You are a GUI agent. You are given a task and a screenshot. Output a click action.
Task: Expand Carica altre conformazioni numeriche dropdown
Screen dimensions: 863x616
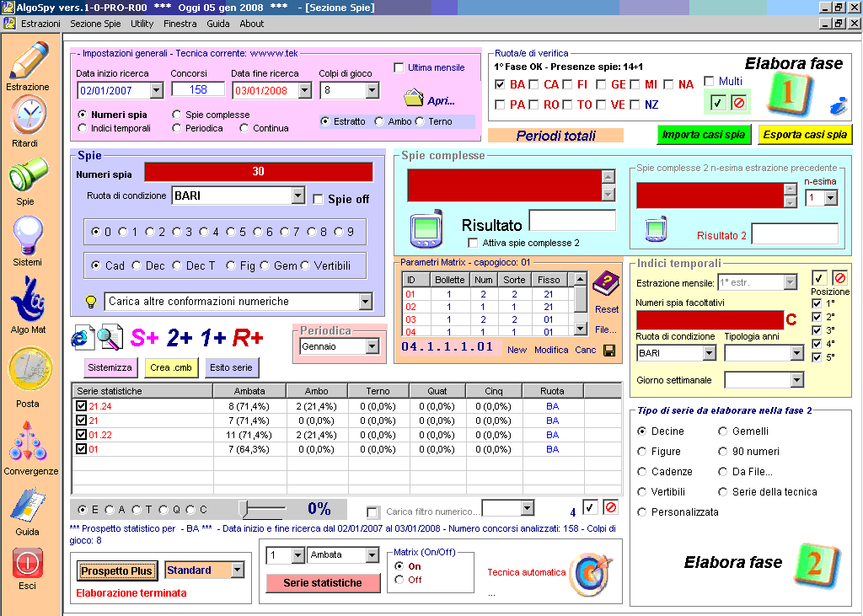pyautogui.click(x=366, y=301)
